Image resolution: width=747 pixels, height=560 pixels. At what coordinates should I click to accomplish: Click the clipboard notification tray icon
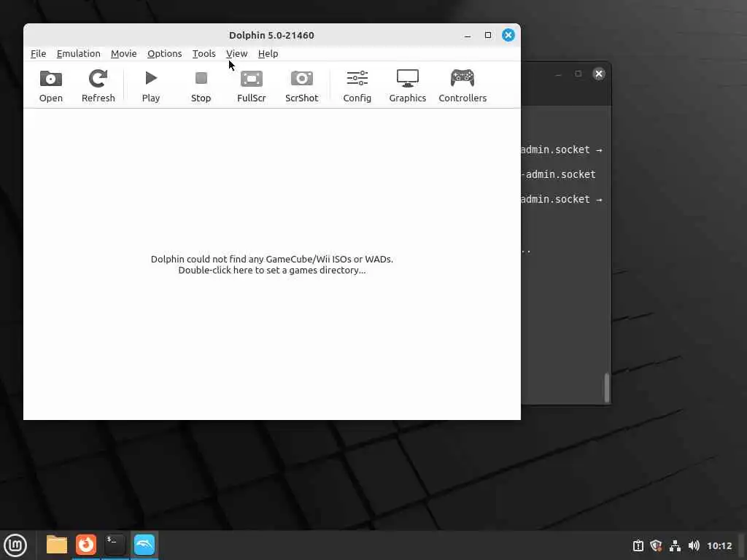638,545
